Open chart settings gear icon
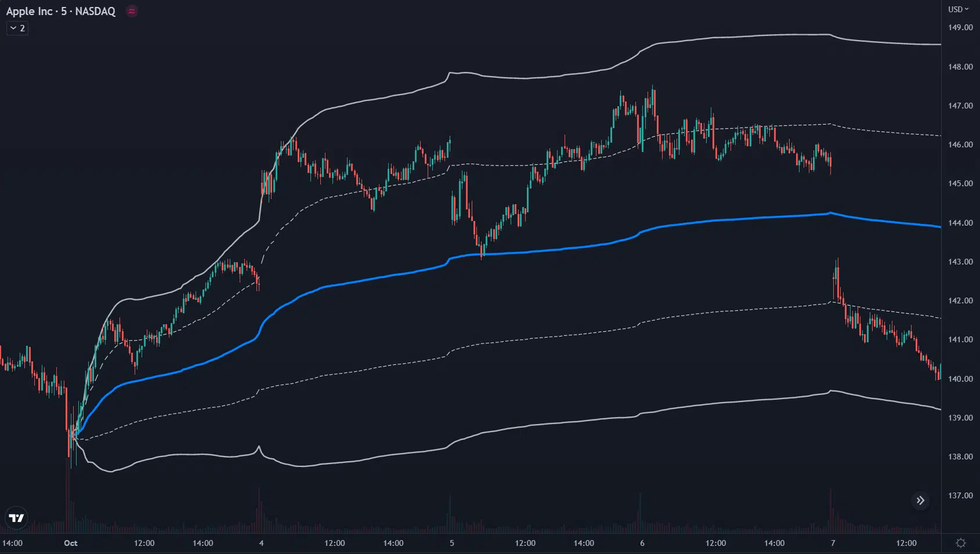 tap(961, 543)
